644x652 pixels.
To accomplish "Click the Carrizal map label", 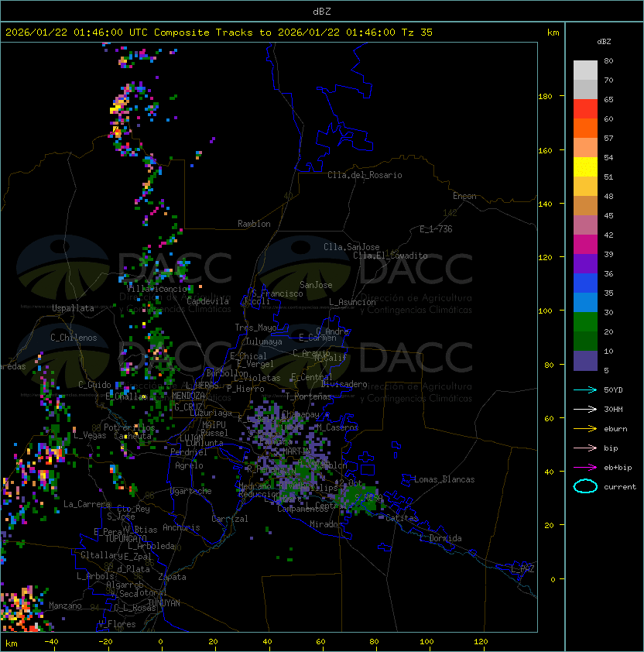I will (230, 519).
